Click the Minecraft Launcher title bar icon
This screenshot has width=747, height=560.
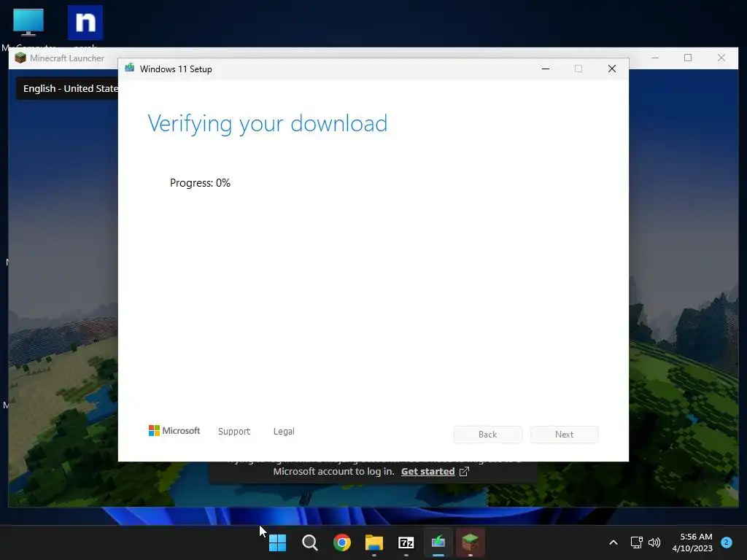tap(20, 58)
